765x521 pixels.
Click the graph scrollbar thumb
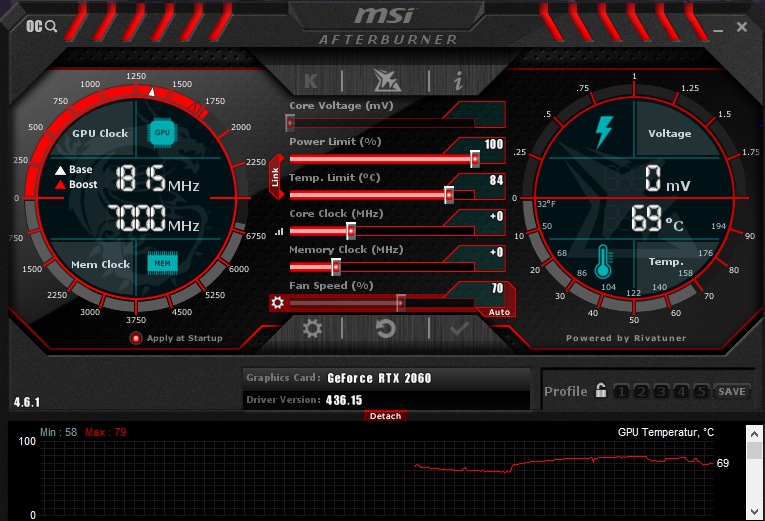pyautogui.click(x=754, y=450)
